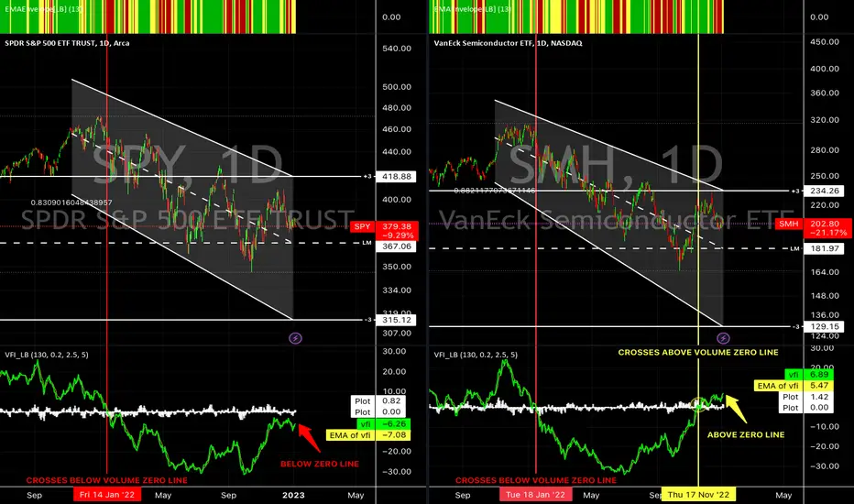The height and width of the screenshot is (504, 854).
Task: Click the BELOW ZERO LINE annotation text
Action: (x=320, y=465)
